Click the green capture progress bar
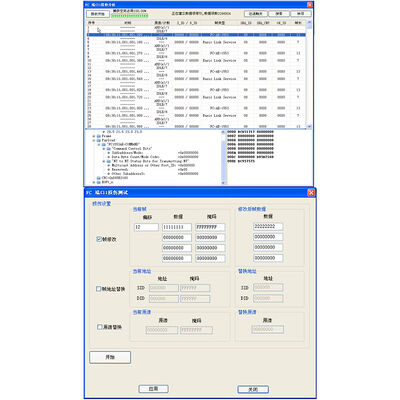Image resolution: width=400 pixels, height=400 pixels. [130, 16]
